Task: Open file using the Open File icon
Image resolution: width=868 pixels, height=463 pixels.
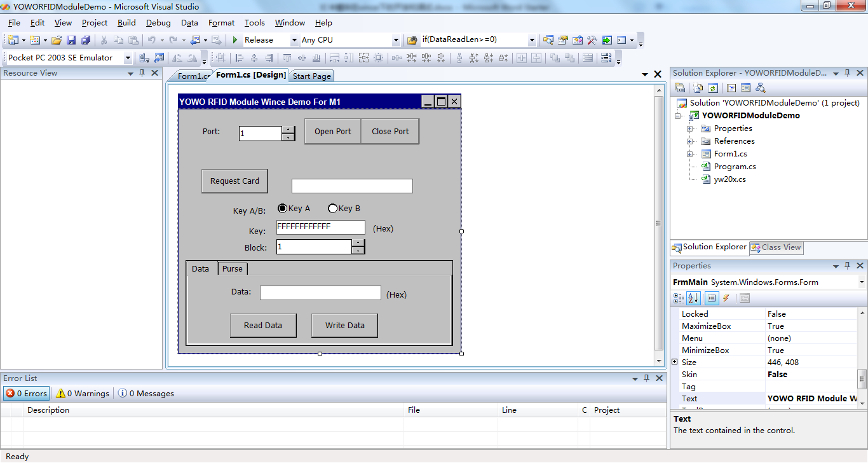Action: (x=57, y=40)
